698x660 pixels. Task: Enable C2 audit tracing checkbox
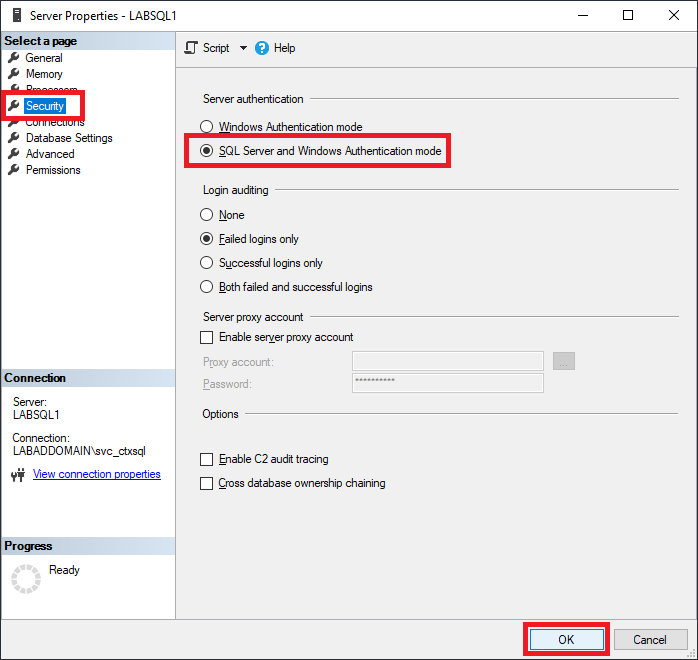(207, 460)
